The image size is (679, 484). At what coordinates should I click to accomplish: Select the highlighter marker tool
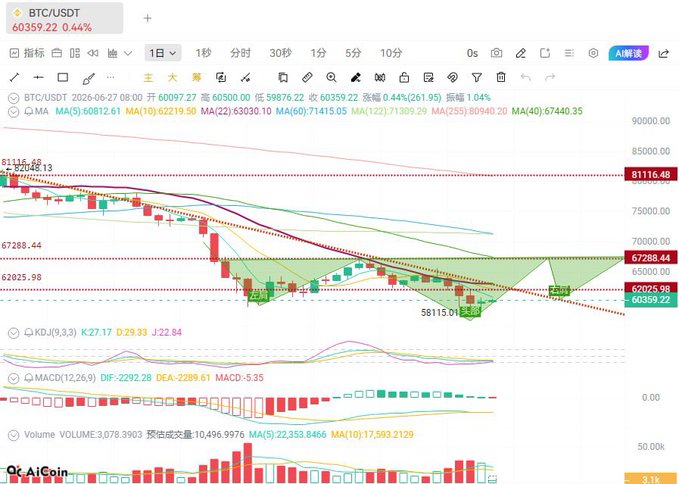pos(356,77)
